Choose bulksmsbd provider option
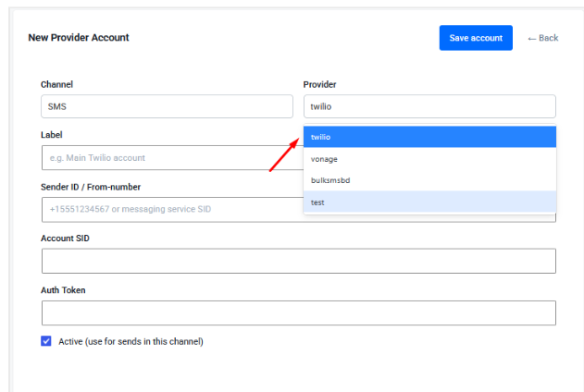The height and width of the screenshot is (392, 584). [429, 180]
